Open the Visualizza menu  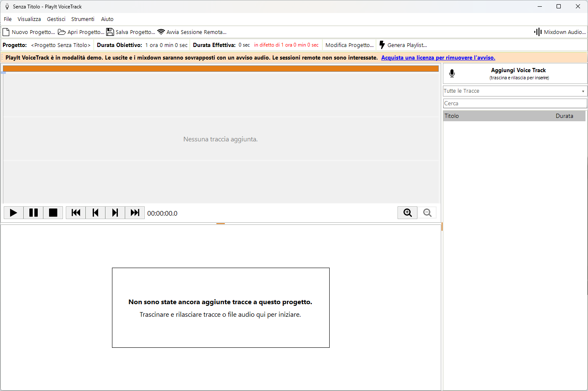tap(29, 19)
